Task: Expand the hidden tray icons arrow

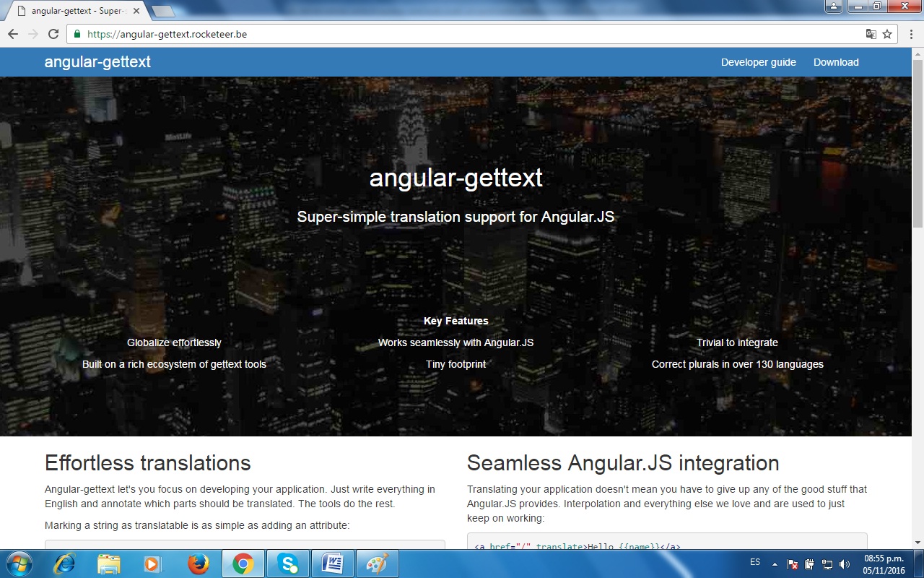Action: (x=775, y=563)
